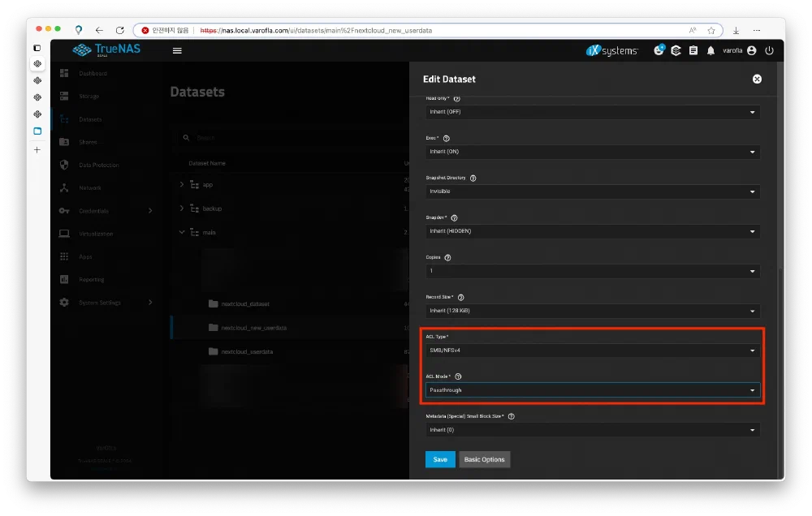Click the power icon in top bar
The height and width of the screenshot is (516, 812).
pos(769,50)
